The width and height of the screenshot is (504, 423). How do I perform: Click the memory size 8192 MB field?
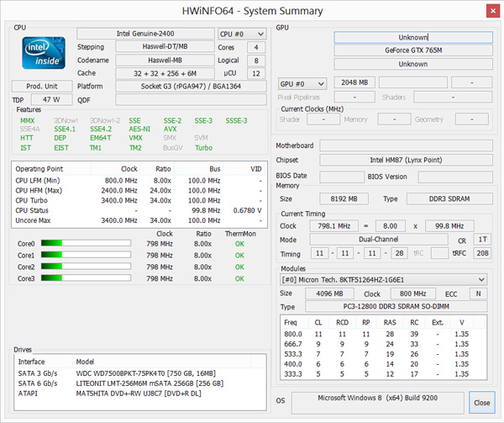pos(344,198)
